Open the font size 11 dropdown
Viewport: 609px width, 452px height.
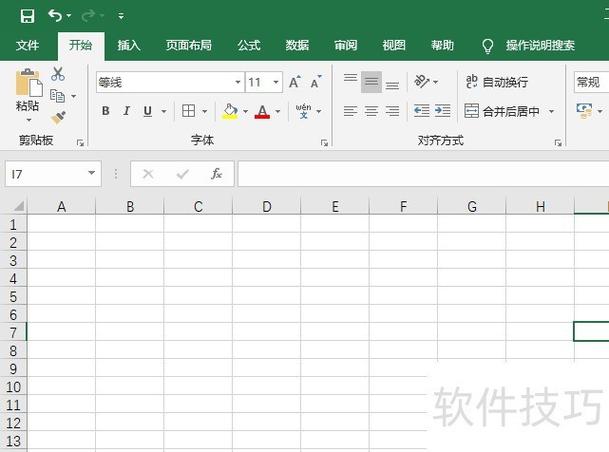coord(276,82)
